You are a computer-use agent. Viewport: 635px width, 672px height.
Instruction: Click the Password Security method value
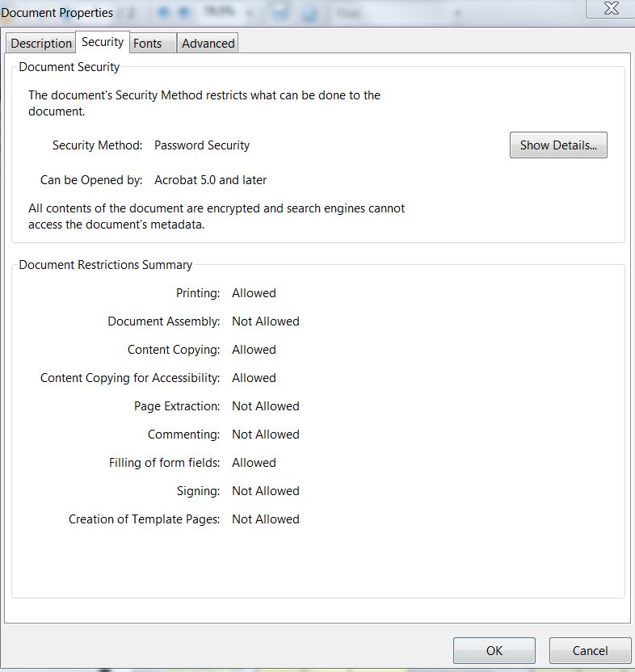coord(202,145)
